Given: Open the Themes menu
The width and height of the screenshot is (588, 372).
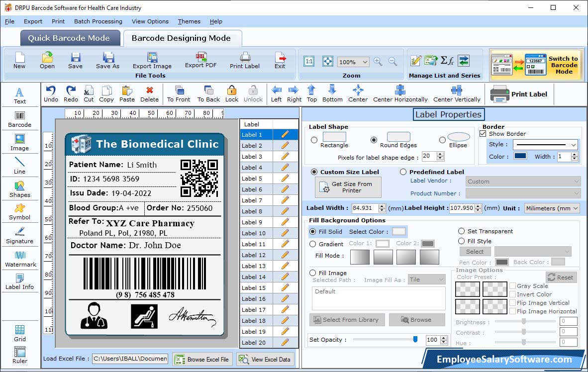Looking at the screenshot, I should (189, 21).
